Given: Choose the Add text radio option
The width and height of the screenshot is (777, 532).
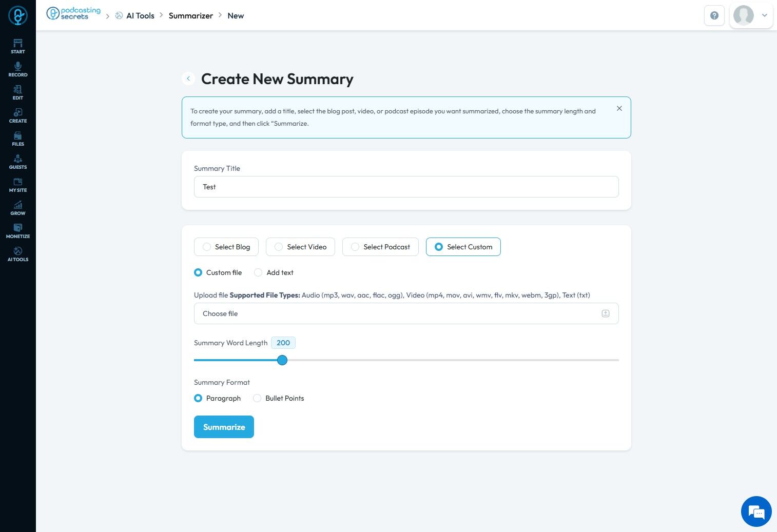Looking at the screenshot, I should pos(259,272).
